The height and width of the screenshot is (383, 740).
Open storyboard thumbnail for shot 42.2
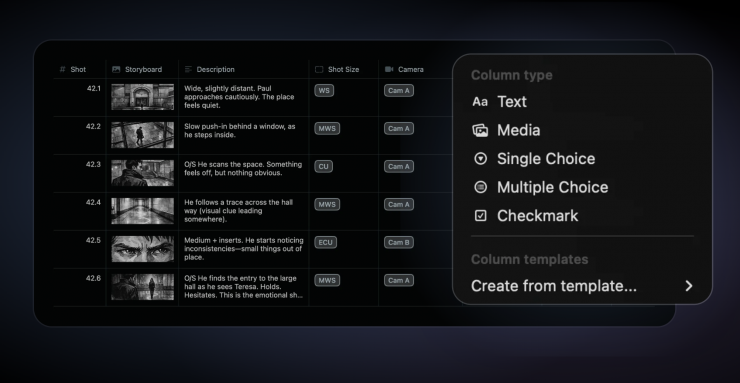point(143,135)
